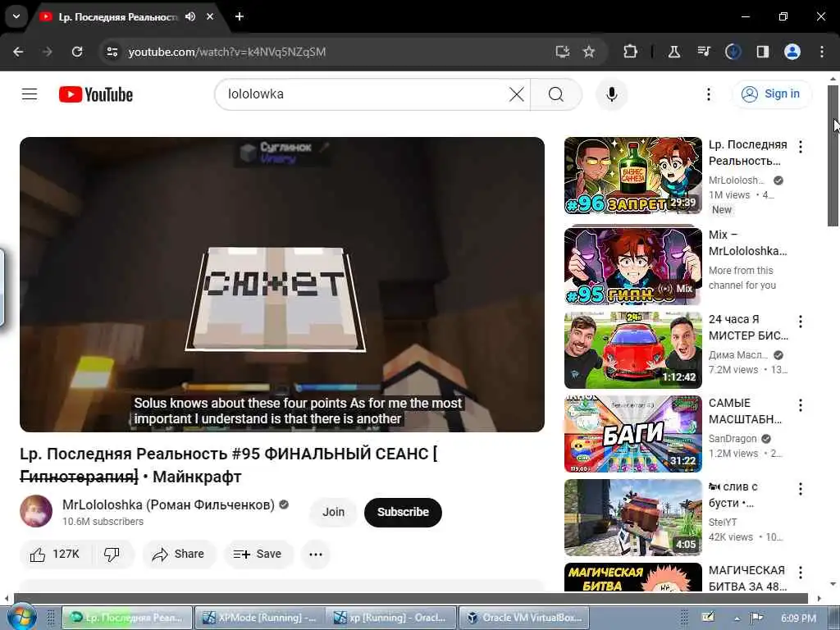This screenshot has height=630, width=840.
Task: Click the page vertical scrollbar thumb
Action: [833, 155]
